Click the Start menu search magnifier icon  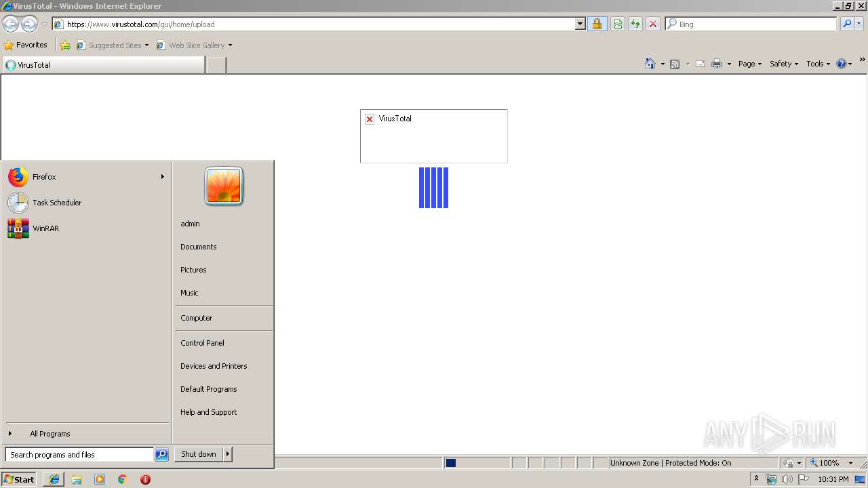161,455
